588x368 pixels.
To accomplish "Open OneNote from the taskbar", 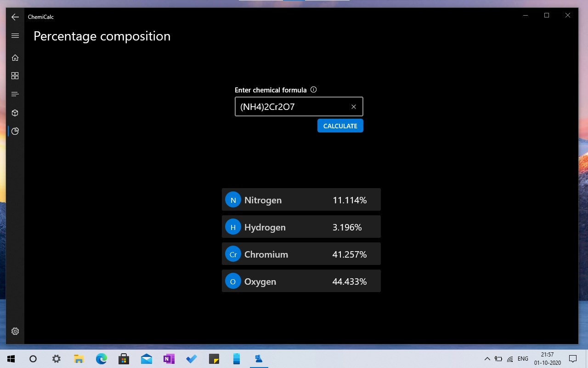I will click(x=169, y=359).
